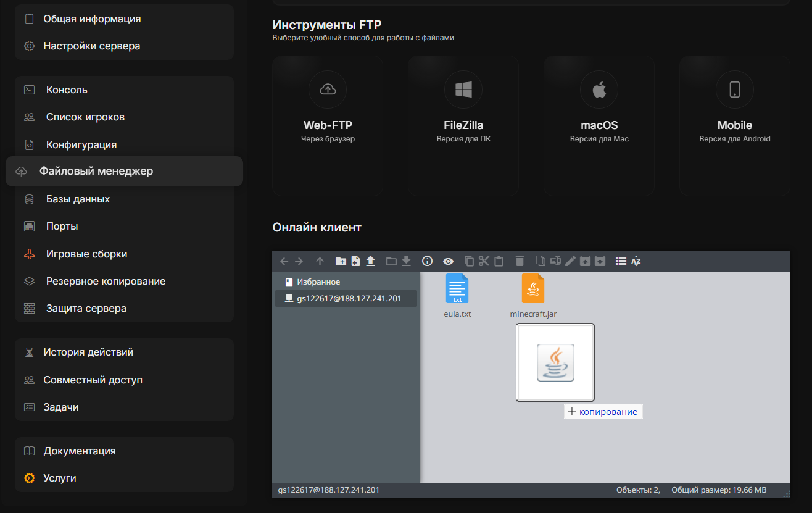Create a new folder with the toolbar icon
The height and width of the screenshot is (513, 812).
coord(341,261)
